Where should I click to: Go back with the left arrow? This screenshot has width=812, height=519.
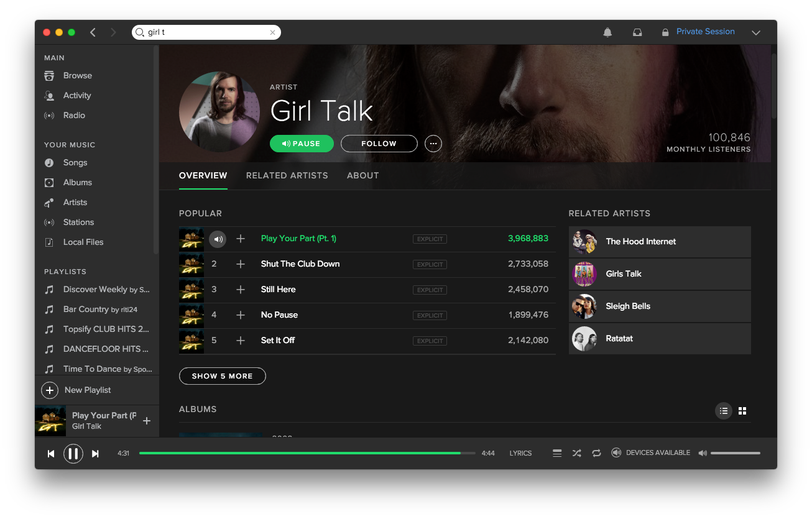[93, 32]
